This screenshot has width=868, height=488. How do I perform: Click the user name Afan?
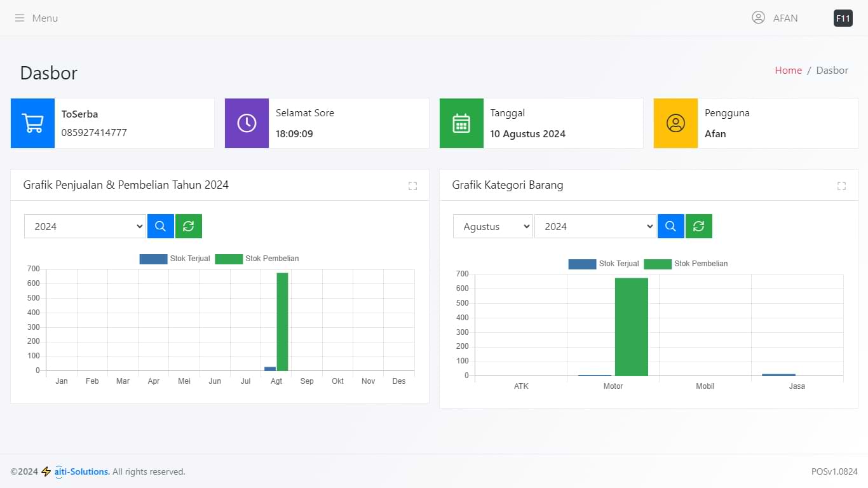[715, 134]
